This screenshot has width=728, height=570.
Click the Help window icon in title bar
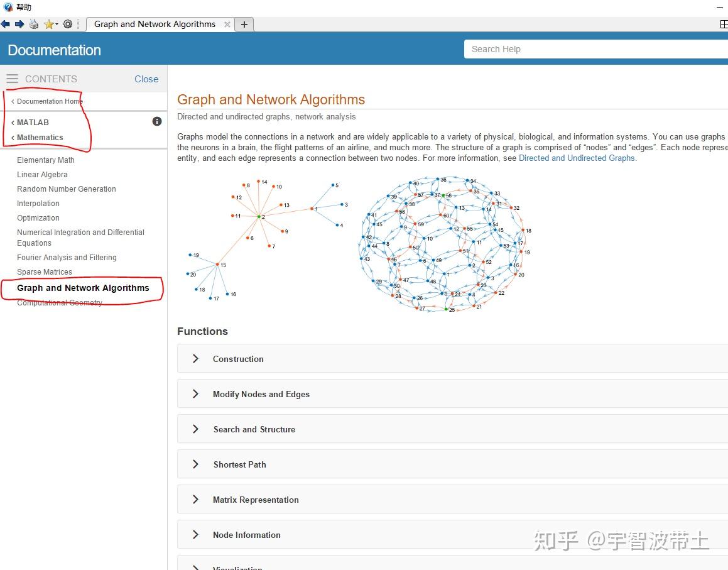8,7
